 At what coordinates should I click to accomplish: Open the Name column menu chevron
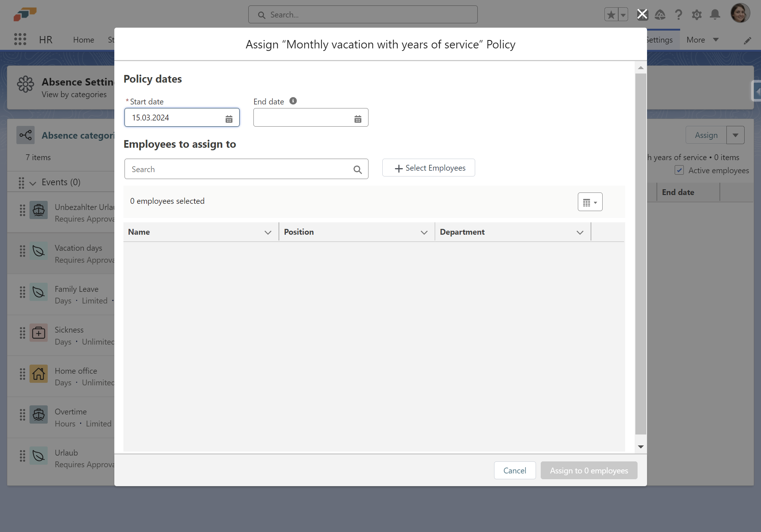[268, 233]
